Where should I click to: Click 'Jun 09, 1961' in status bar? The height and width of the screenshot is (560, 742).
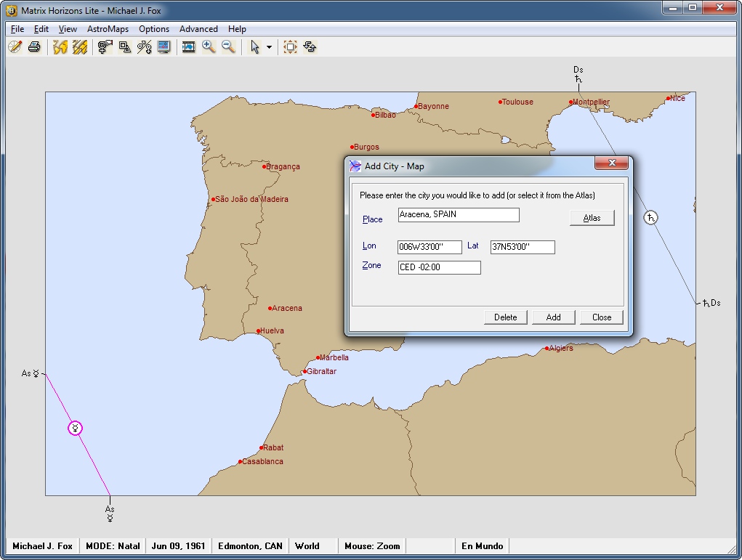[178, 545]
